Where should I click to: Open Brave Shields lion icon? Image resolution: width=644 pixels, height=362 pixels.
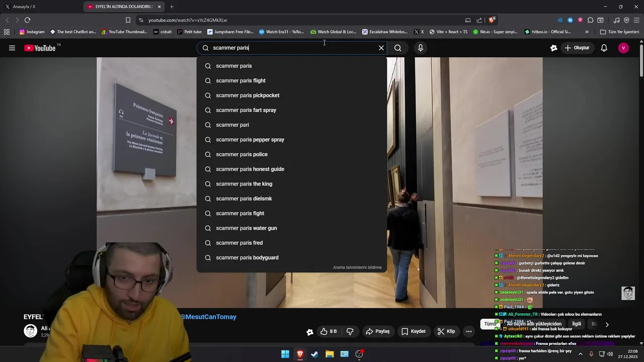[x=492, y=20]
